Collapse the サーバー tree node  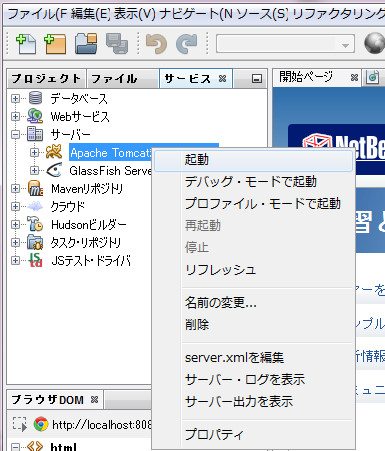(x=15, y=134)
